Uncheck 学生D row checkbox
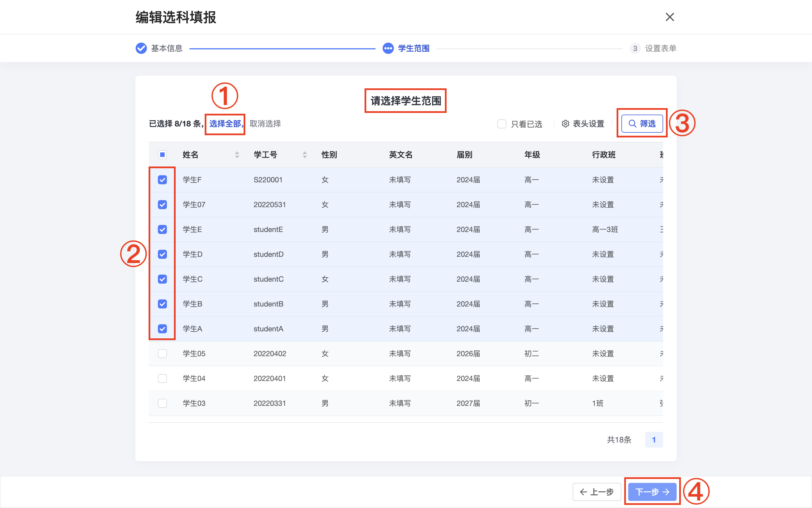 point(162,254)
